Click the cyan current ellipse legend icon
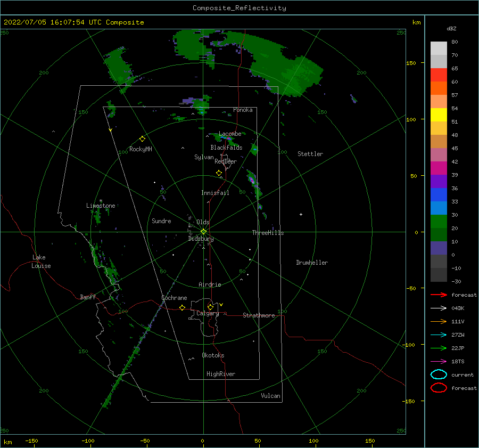The width and height of the screenshot is (479, 448). (439, 374)
